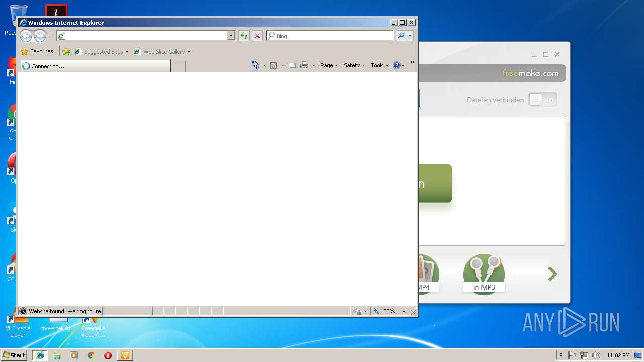Click the volume speaker tray icon
The width and height of the screenshot is (644, 362).
[x=596, y=355]
